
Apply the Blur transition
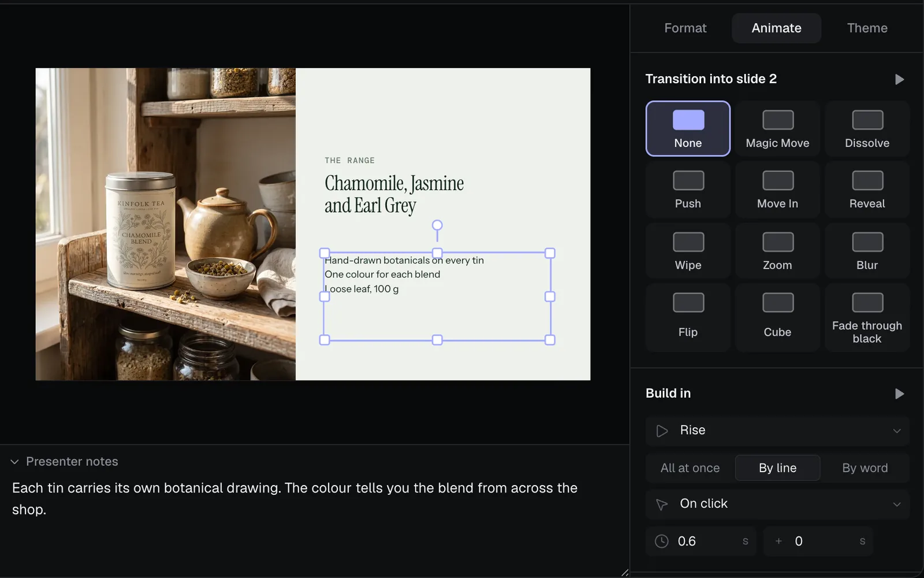pos(867,251)
